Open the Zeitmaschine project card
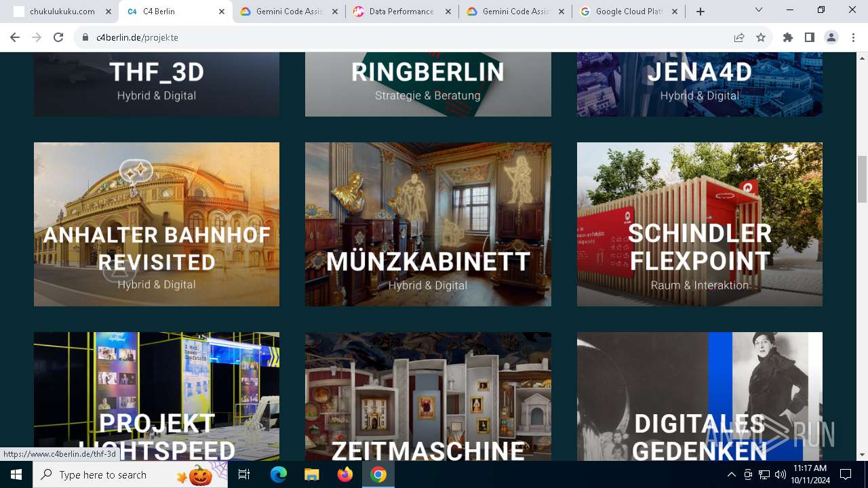Image resolution: width=868 pixels, height=488 pixels. (x=428, y=396)
